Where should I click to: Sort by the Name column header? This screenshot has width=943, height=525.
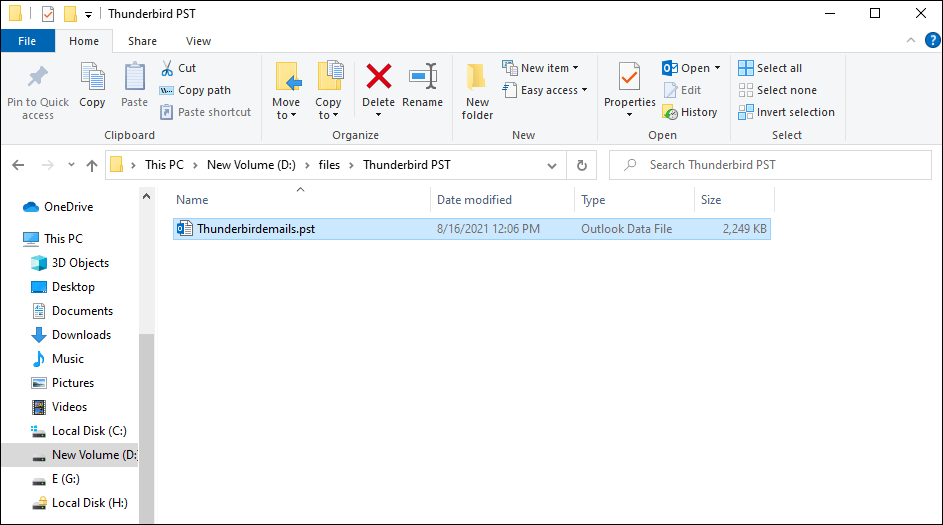coord(301,200)
